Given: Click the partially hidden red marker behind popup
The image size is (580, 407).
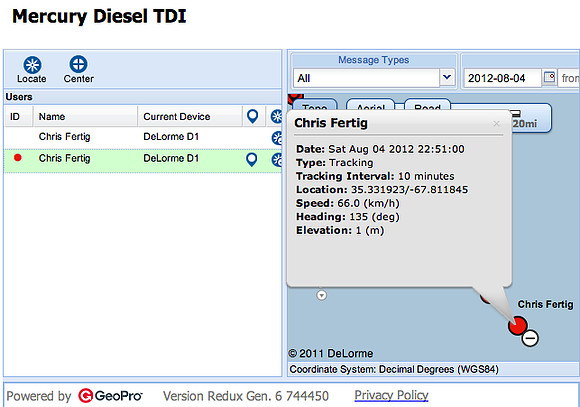Looking at the screenshot, I should point(485,297).
